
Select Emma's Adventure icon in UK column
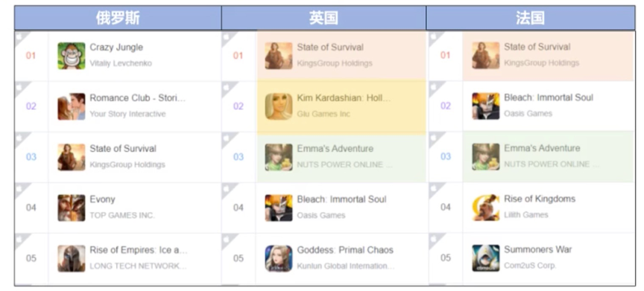(x=279, y=157)
